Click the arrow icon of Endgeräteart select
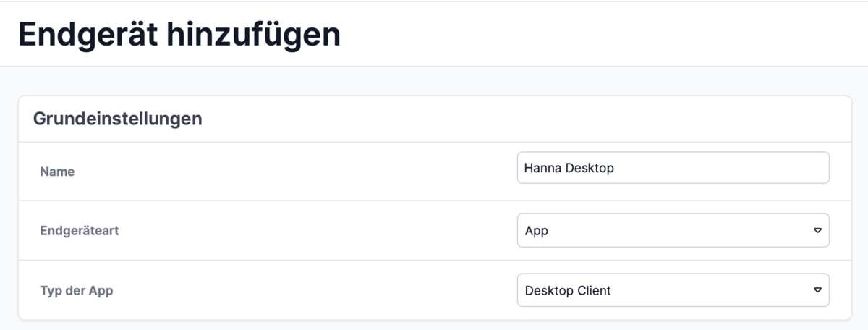Screen dimensions: 868x330 pyautogui.click(x=817, y=231)
